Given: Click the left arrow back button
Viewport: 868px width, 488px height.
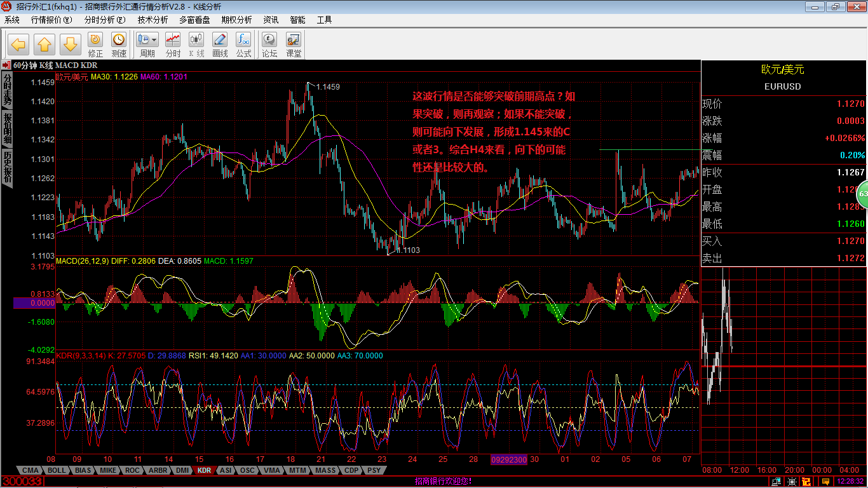Looking at the screenshot, I should coord(19,44).
